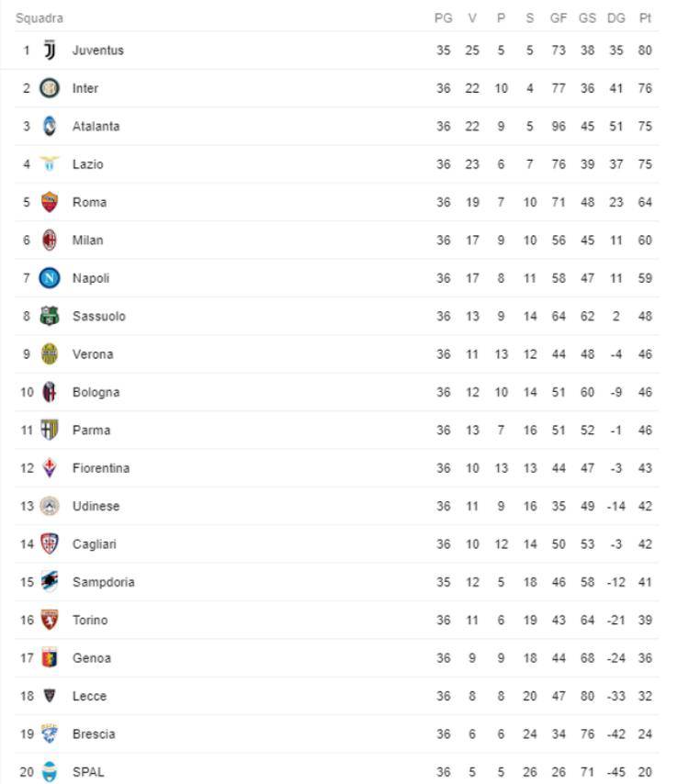Select the Atalanta team logo
Image resolution: width=689 pixels, height=784 pixels.
[x=50, y=127]
